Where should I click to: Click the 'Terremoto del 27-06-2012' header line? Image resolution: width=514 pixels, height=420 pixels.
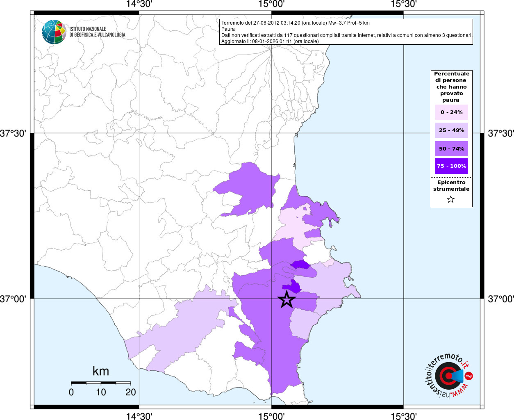point(295,23)
